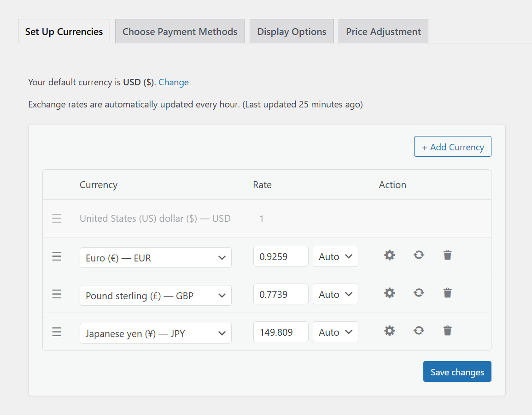Open the Display Options tab
Screen dimensions: 532x415
(292, 31)
